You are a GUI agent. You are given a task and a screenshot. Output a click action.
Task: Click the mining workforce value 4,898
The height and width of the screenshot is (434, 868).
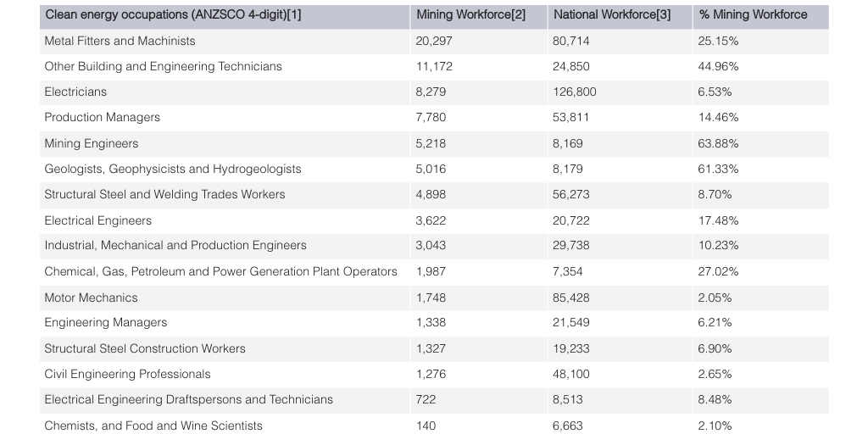coord(431,194)
